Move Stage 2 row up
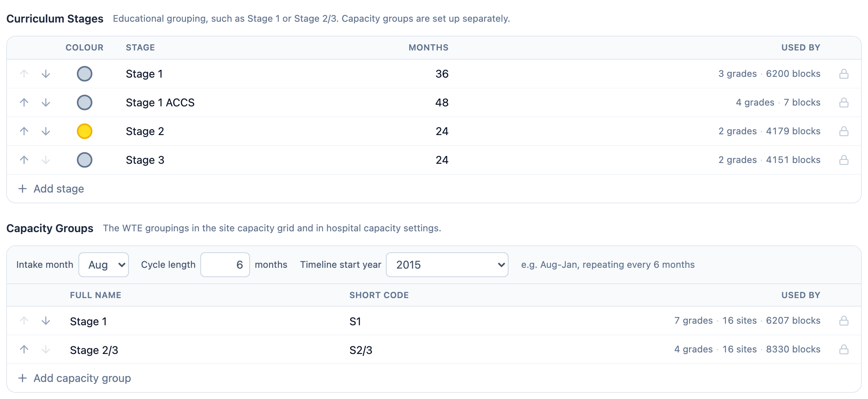This screenshot has height=399, width=868. [24, 131]
